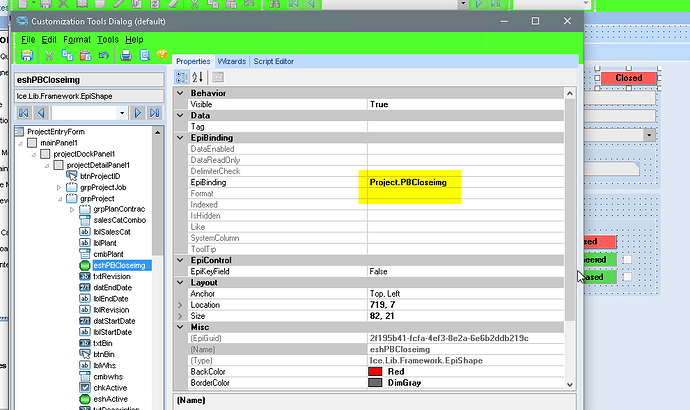
Task: Select the lblSalesCat tree item
Action: (x=112, y=232)
